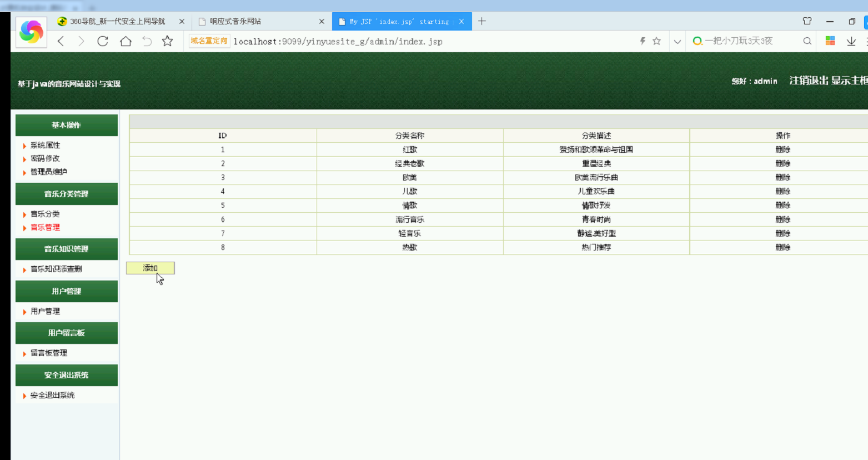Click the star icon in address bar
The width and height of the screenshot is (868, 460).
tap(656, 41)
